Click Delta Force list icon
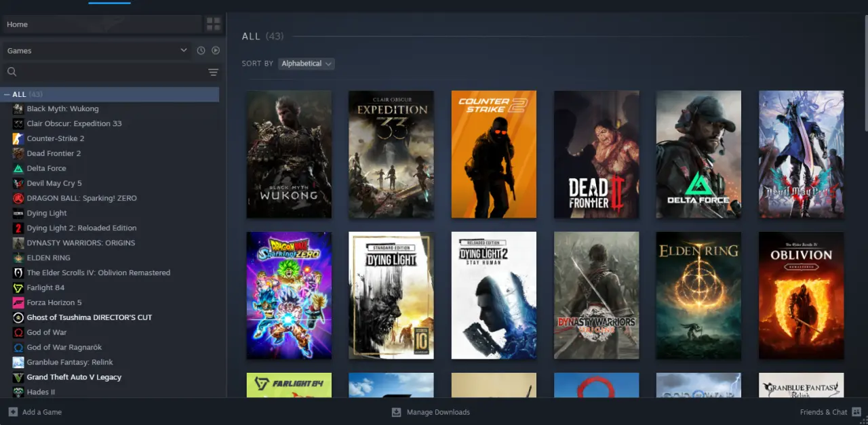This screenshot has height=425, width=868. [18, 168]
